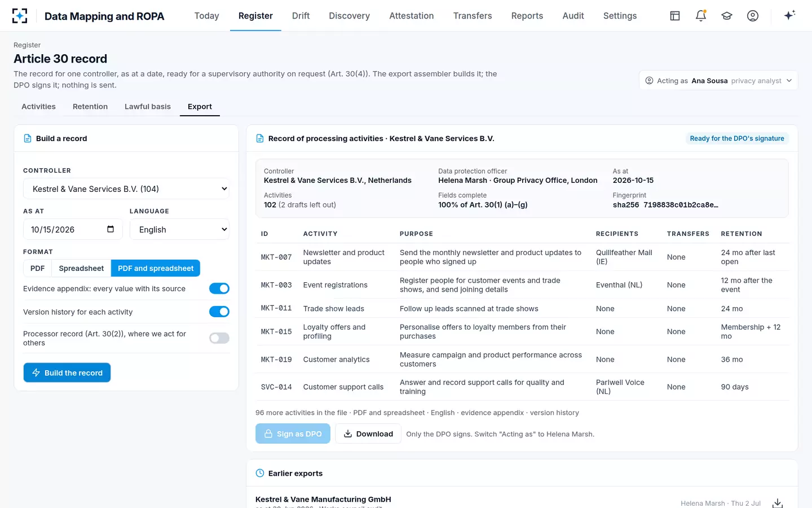This screenshot has width=812, height=508.
Task: Click the Customer analytics activity name
Action: 336,360
